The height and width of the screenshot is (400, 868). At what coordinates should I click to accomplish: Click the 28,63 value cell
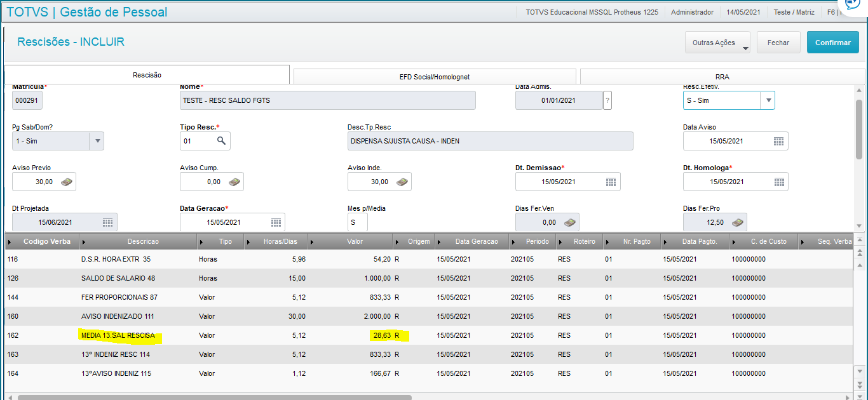click(x=381, y=335)
